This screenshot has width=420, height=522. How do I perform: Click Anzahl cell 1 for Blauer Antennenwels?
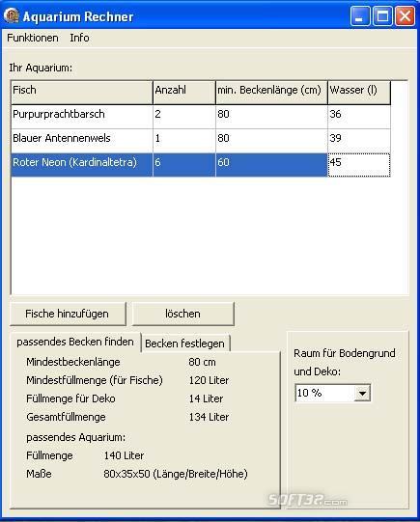[184, 141]
